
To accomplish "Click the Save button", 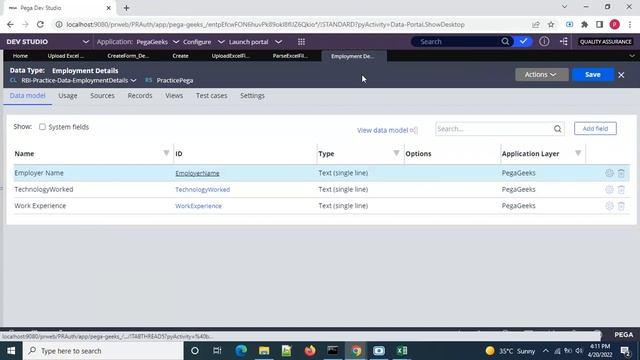I will coord(593,75).
